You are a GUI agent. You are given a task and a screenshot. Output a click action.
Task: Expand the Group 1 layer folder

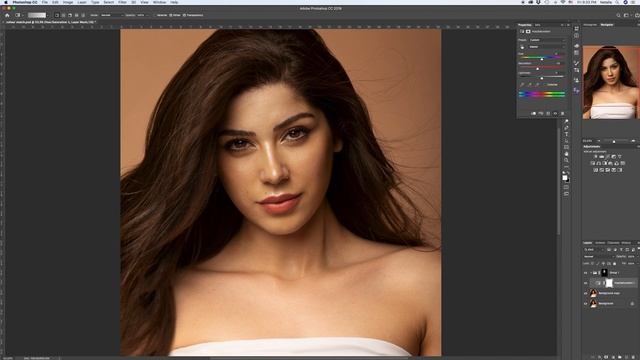click(x=591, y=273)
